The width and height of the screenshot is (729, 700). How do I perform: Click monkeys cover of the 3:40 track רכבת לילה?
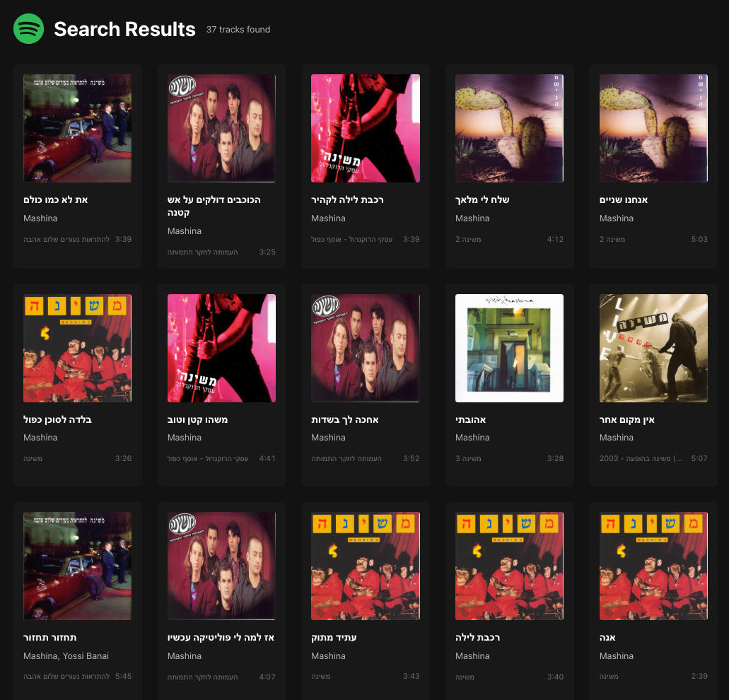click(x=509, y=566)
